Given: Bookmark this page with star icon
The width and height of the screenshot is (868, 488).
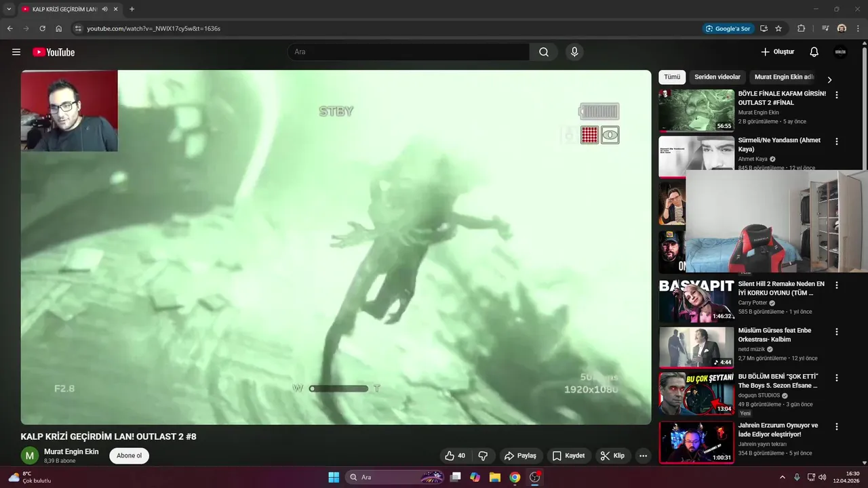Looking at the screenshot, I should coord(778,28).
